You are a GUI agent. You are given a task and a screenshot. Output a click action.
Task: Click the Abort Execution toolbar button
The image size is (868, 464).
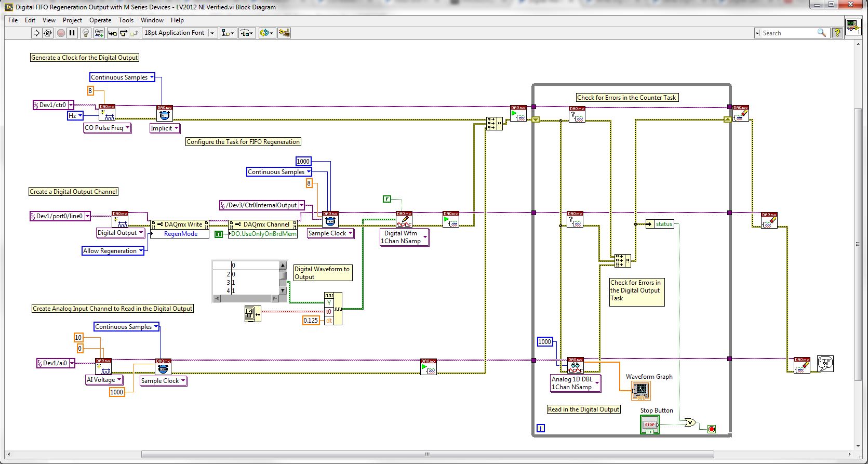tap(61, 33)
